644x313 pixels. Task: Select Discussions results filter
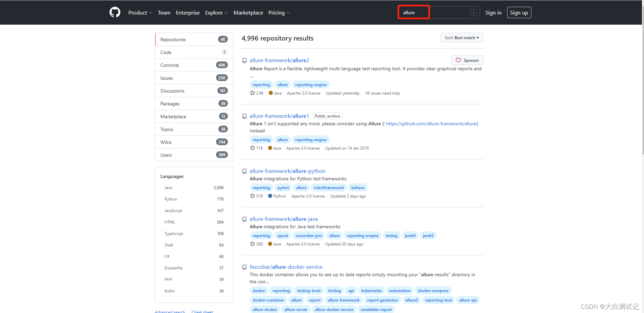pyautogui.click(x=194, y=91)
